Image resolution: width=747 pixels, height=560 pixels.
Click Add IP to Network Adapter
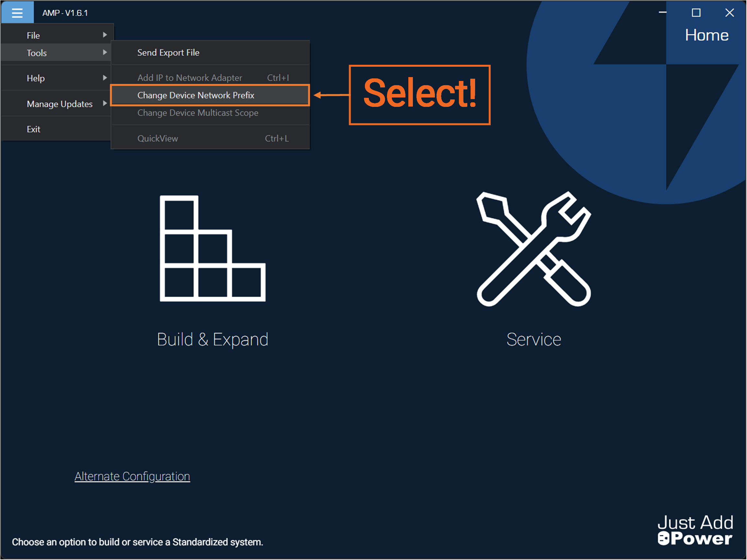(190, 78)
